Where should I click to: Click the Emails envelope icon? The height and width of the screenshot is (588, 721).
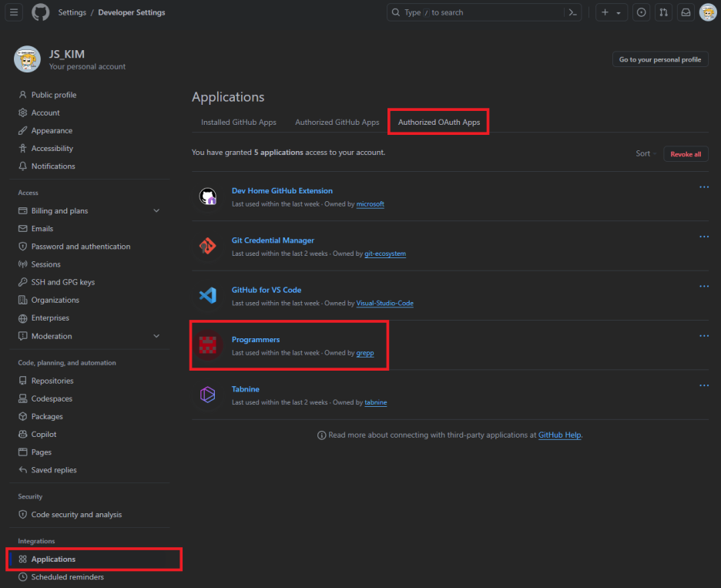(x=22, y=229)
